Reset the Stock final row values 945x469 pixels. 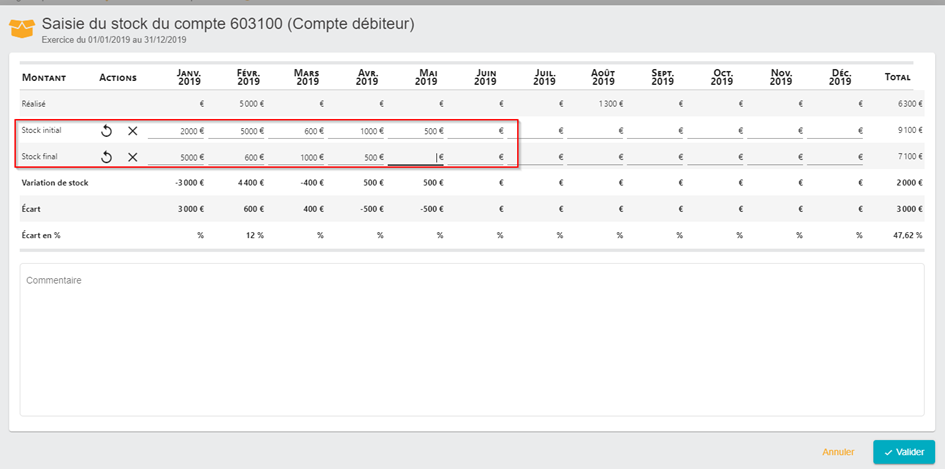pos(107,157)
